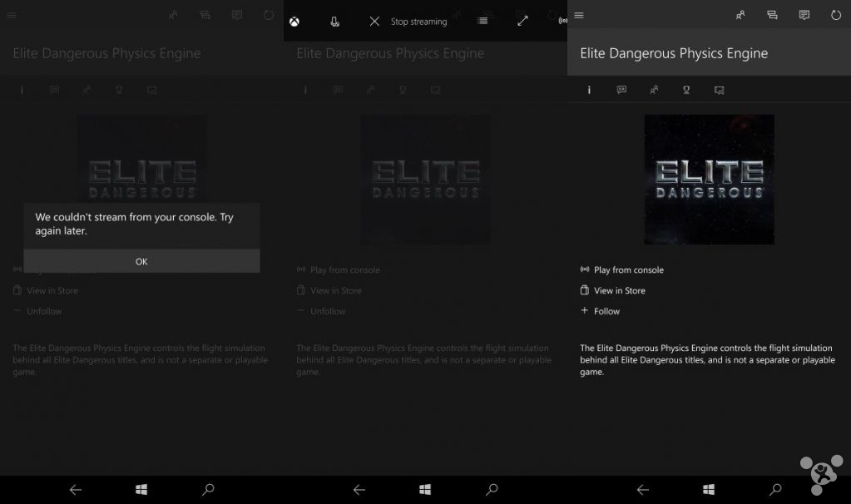Image resolution: width=851 pixels, height=504 pixels.
Task: Open the friends icon in right screen's top bar
Action: [x=740, y=15]
